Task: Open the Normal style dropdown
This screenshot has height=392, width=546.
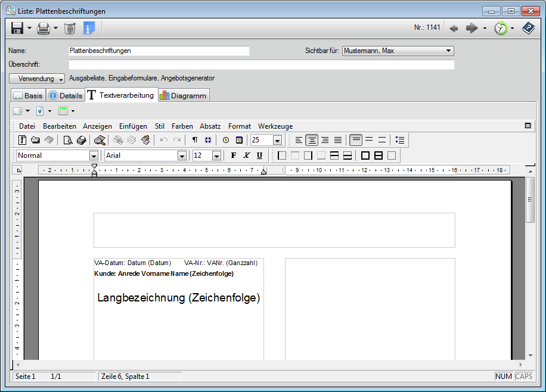Action: [x=94, y=155]
